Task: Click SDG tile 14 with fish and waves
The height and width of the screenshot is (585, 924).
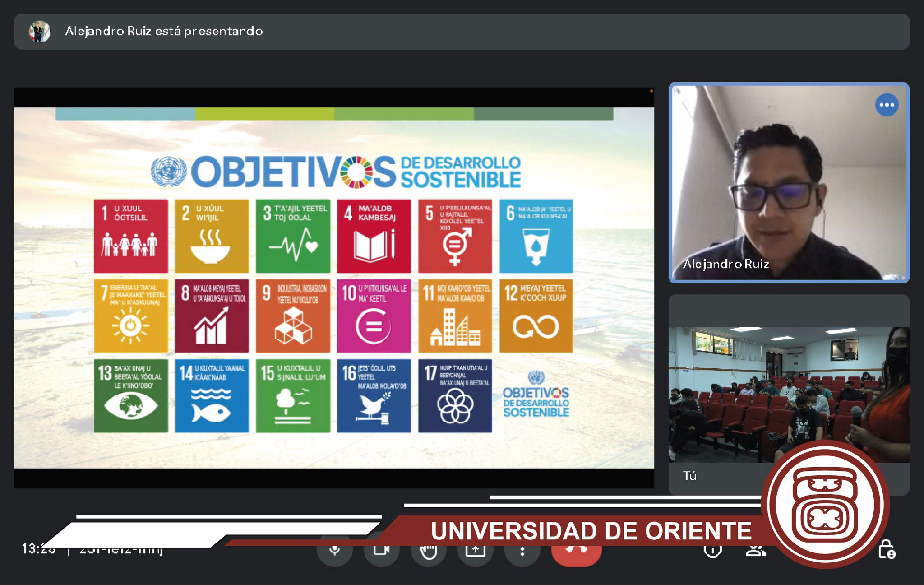Action: click(x=212, y=396)
